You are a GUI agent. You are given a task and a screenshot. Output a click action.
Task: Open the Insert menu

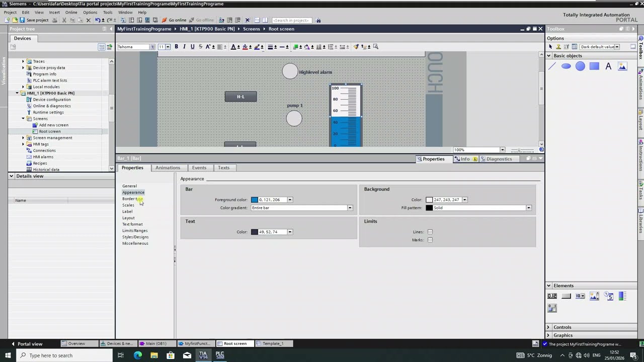pyautogui.click(x=54, y=12)
